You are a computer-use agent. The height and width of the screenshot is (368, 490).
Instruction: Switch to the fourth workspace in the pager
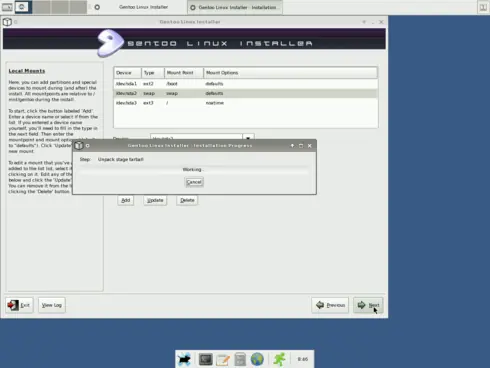pyautogui.click(x=78, y=7)
